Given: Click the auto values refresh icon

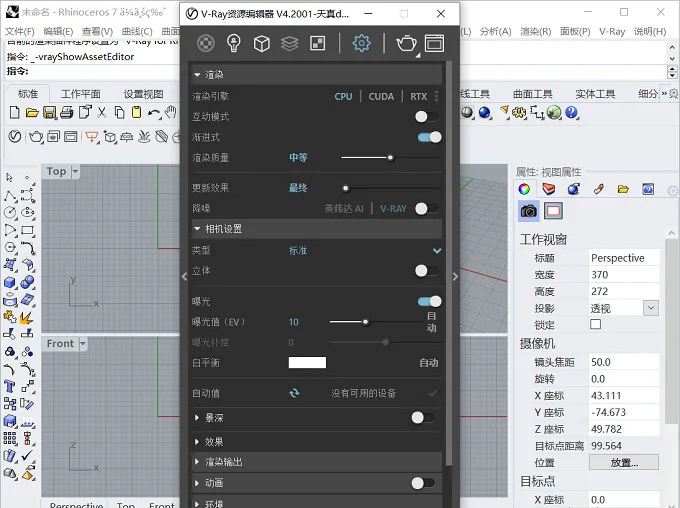Looking at the screenshot, I should click(294, 393).
